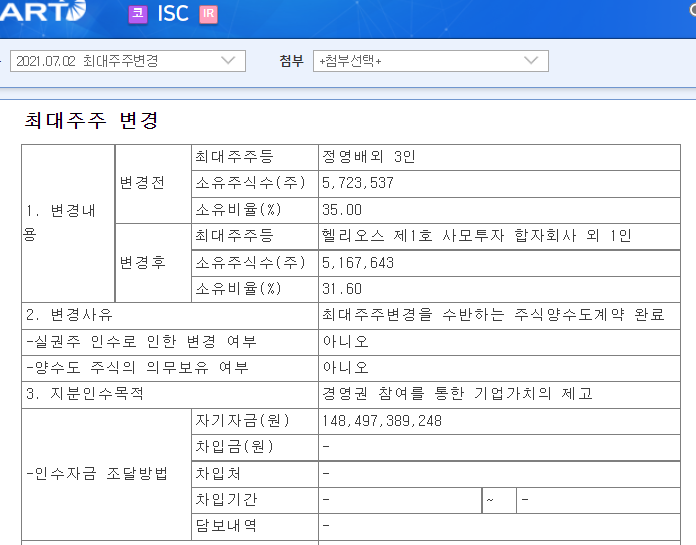Viewport: 696px width, 545px height.
Task: Click the value 5,723,537
Action: [x=358, y=183]
